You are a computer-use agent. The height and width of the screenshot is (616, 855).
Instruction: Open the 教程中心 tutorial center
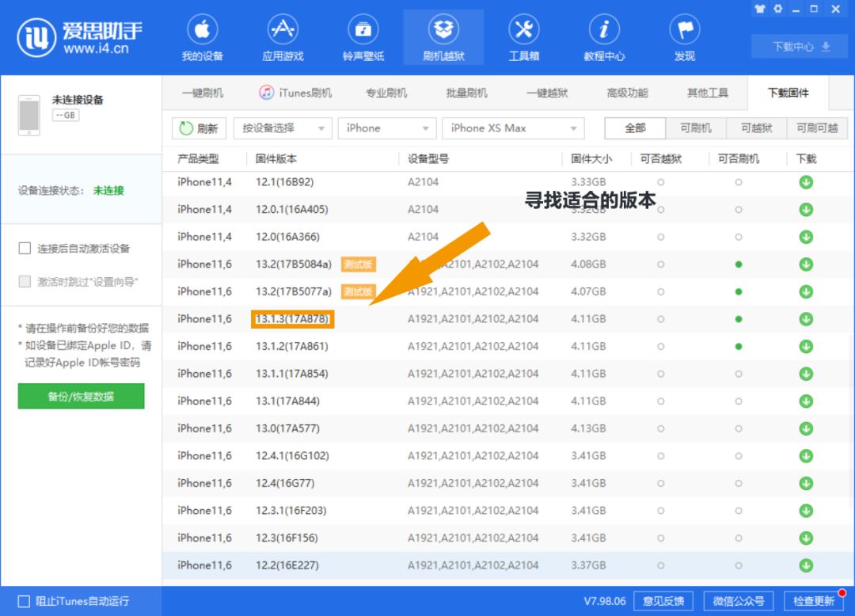coord(604,36)
